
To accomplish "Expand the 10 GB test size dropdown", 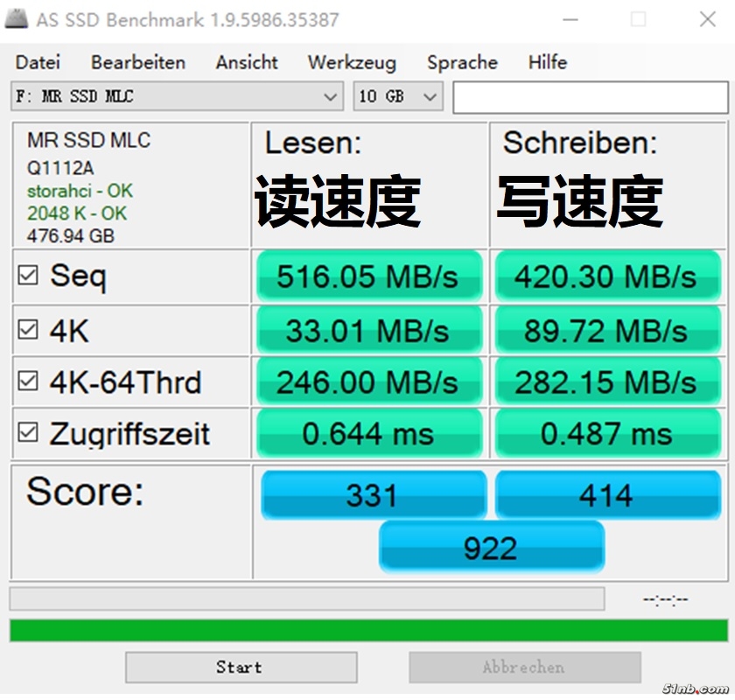I will [398, 96].
